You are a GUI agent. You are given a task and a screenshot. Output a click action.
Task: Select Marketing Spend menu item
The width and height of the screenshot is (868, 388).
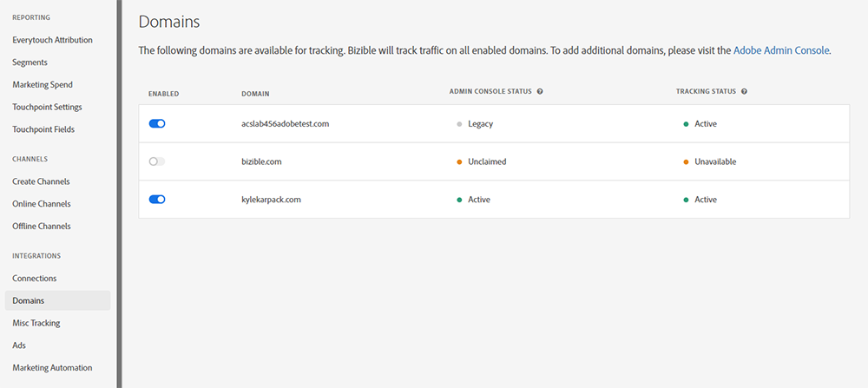click(x=43, y=85)
